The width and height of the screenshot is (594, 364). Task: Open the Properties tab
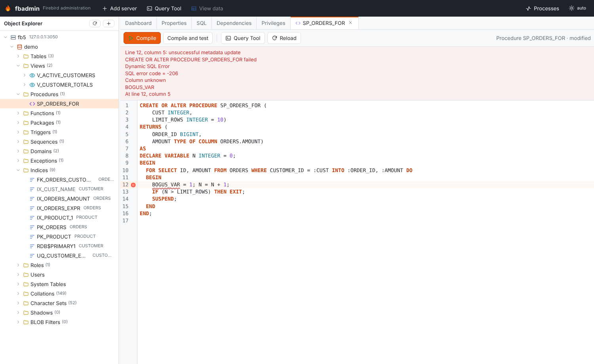point(174,23)
